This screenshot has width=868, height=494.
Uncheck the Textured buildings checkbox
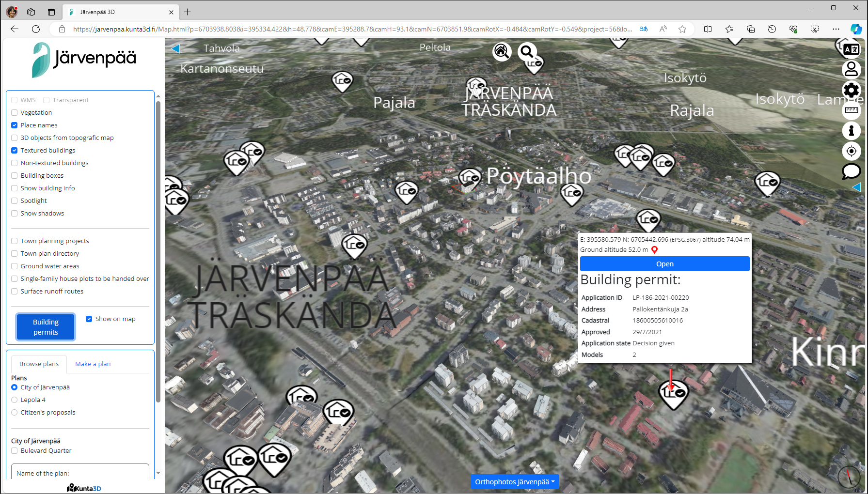(x=15, y=150)
